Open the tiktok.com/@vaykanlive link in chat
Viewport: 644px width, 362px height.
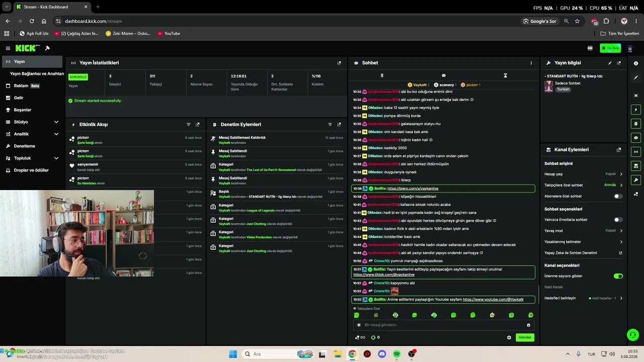pos(384,275)
